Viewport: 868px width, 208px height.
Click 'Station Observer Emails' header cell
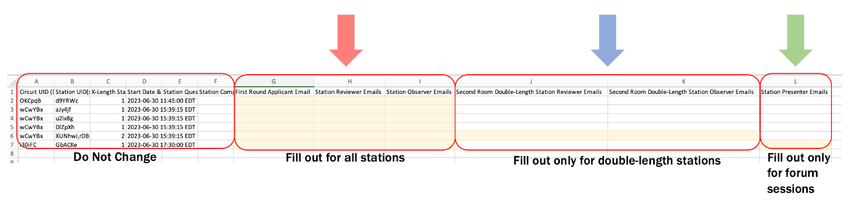[x=420, y=92]
